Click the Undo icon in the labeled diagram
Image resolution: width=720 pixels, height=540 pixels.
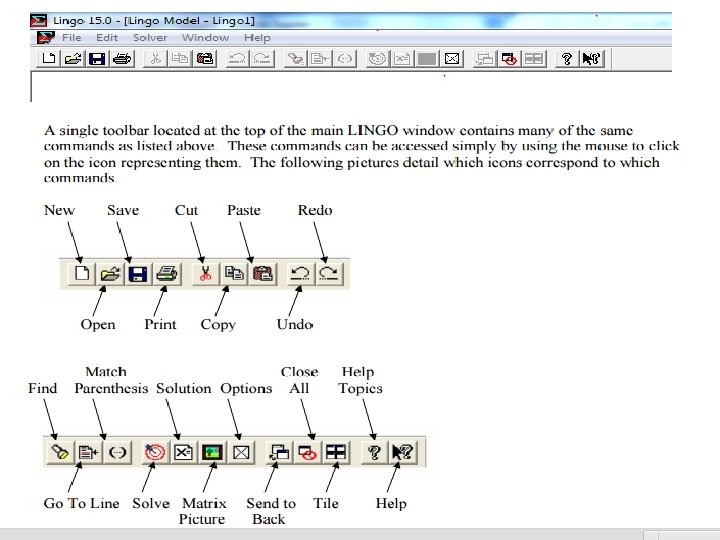(x=300, y=274)
